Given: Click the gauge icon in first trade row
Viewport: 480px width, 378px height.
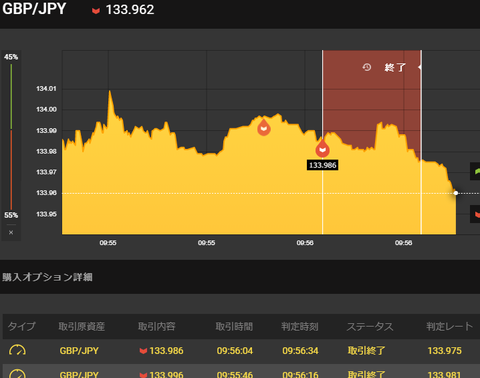Looking at the screenshot, I should (17, 350).
